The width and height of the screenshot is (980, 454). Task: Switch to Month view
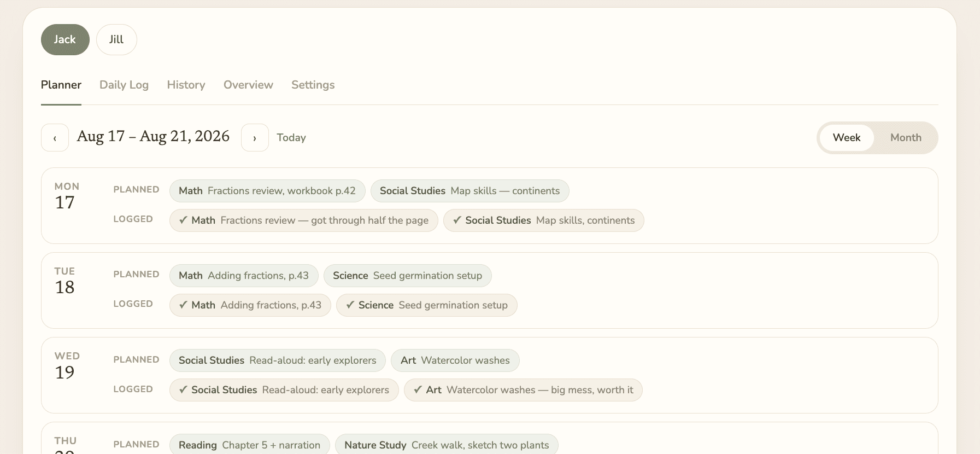tap(906, 138)
